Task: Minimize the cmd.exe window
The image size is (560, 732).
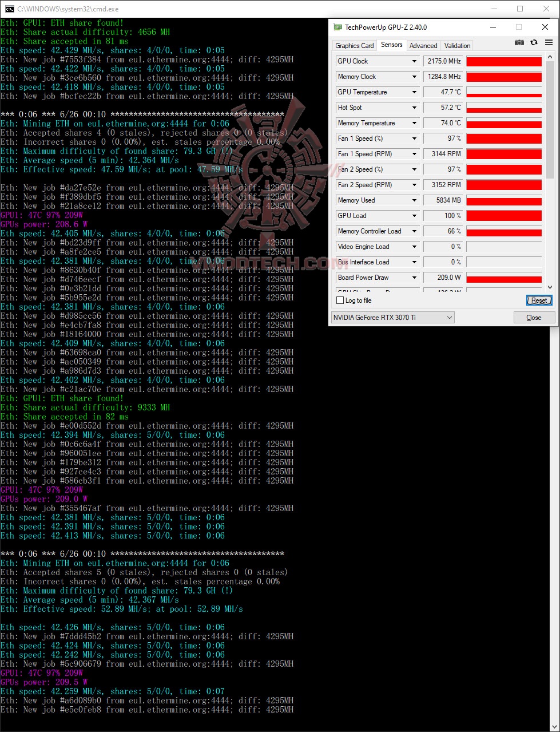Action: [x=494, y=9]
